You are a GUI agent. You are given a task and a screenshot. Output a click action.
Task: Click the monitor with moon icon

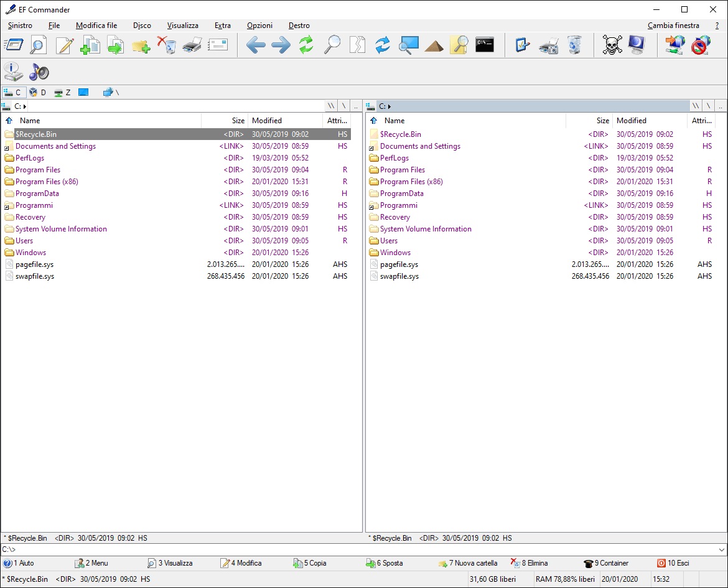point(637,45)
